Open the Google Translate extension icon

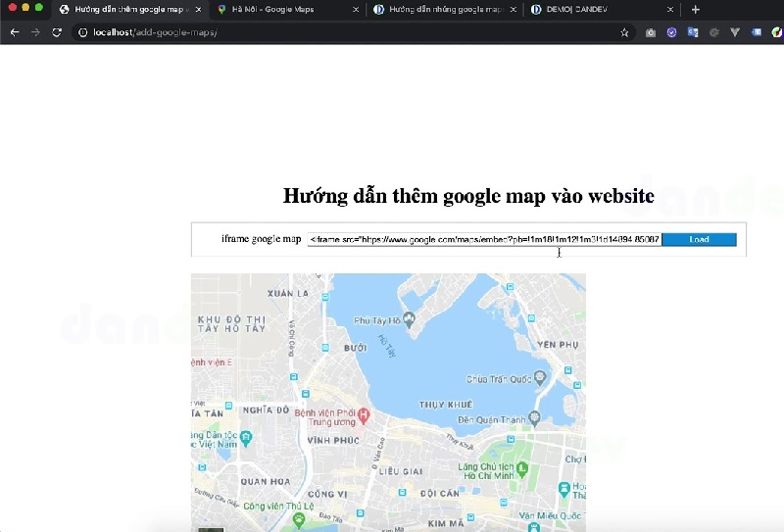tap(693, 32)
